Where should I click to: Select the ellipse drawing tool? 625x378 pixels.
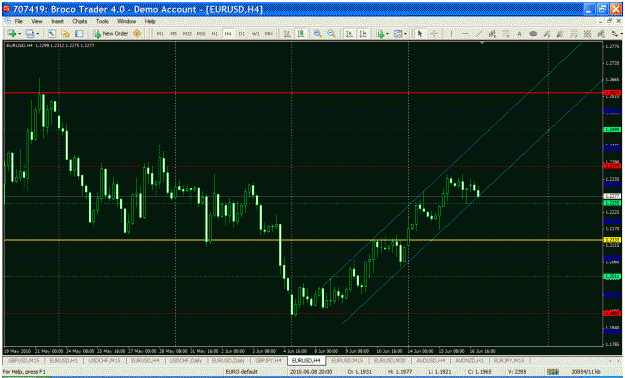[533, 34]
